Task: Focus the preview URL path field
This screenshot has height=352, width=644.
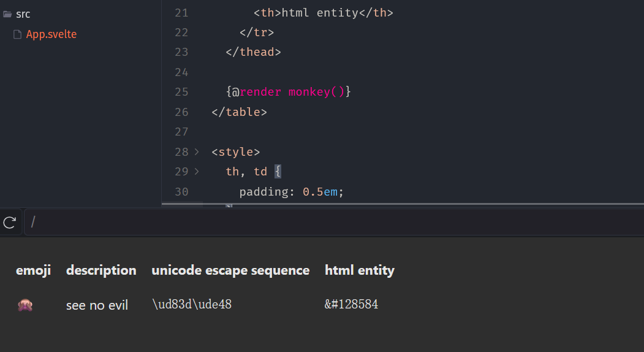Action: tap(331, 222)
